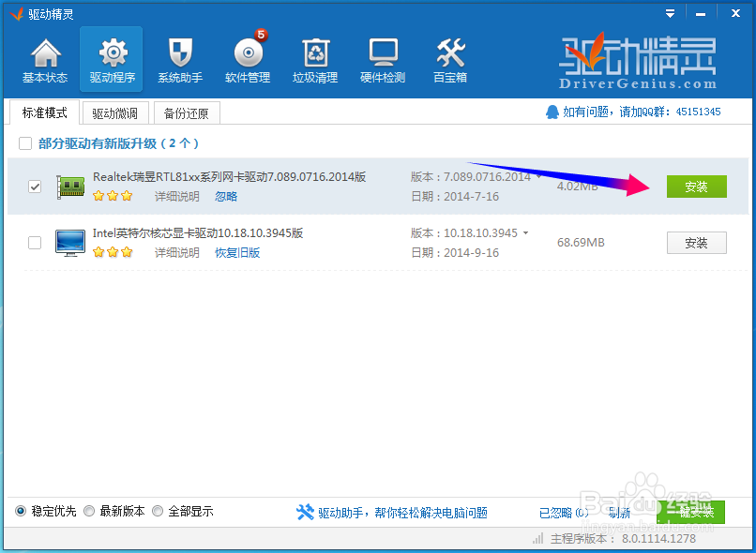Select the 全部显示 radio option
The height and width of the screenshot is (553, 756).
click(x=158, y=511)
